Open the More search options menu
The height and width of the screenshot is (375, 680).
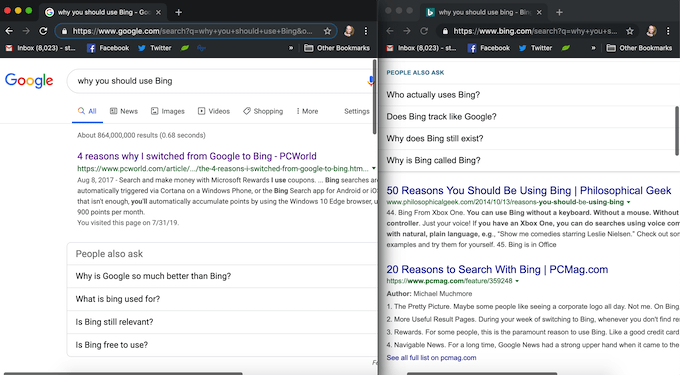point(307,111)
